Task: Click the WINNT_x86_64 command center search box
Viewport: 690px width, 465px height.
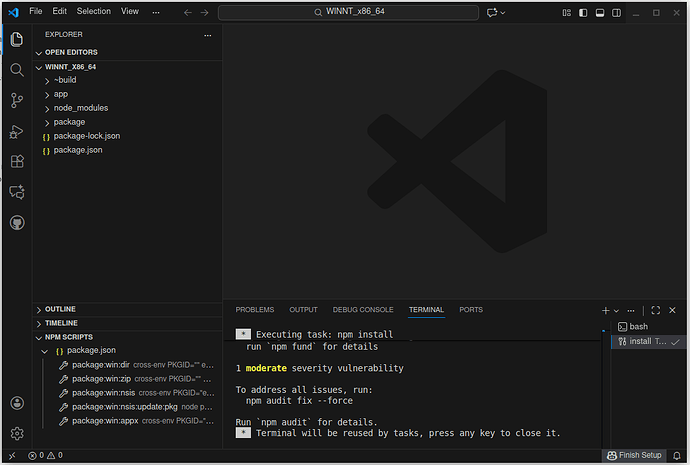Action: (x=347, y=12)
